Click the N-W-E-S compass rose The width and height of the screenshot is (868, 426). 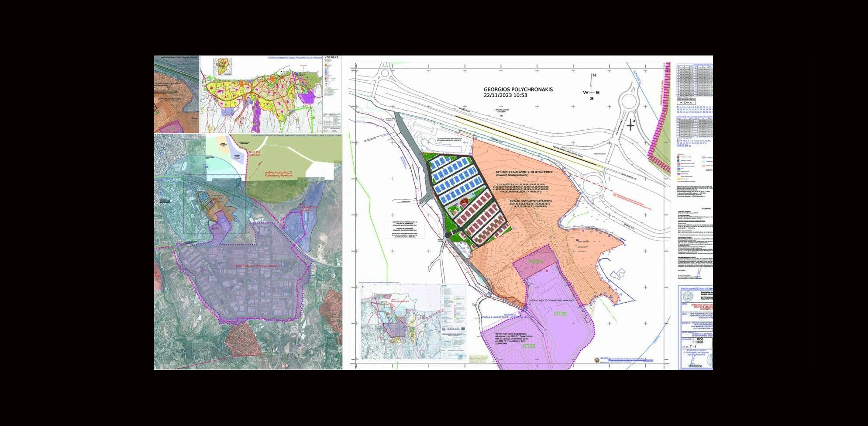592,92
